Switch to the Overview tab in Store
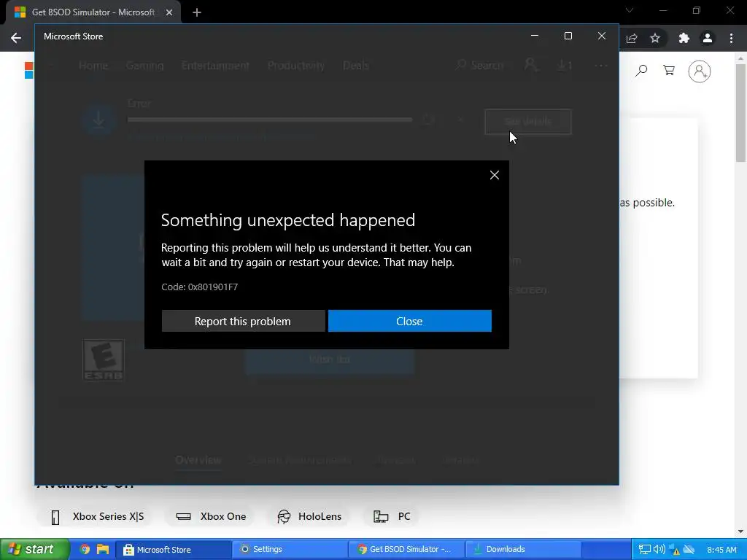Screen dimensions: 747x560 click(x=198, y=460)
